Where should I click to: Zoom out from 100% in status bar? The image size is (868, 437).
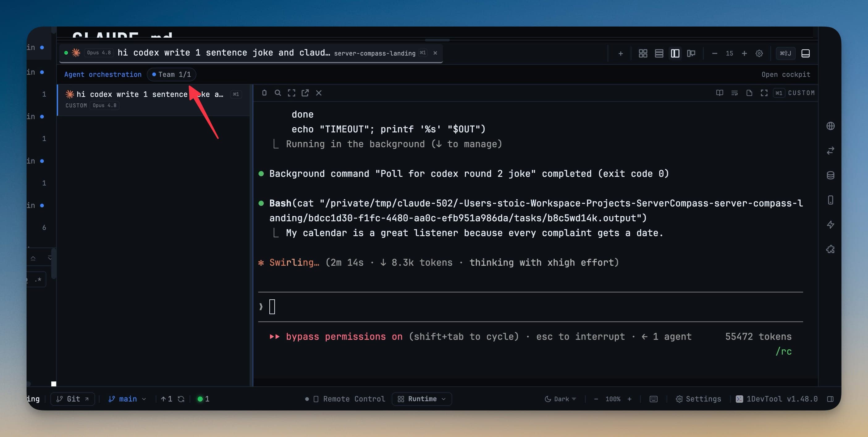pyautogui.click(x=596, y=399)
